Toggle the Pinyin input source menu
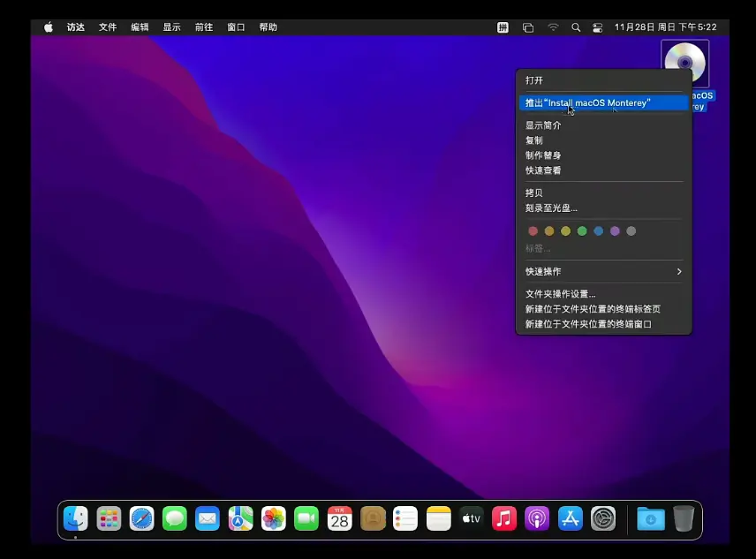 click(x=503, y=27)
